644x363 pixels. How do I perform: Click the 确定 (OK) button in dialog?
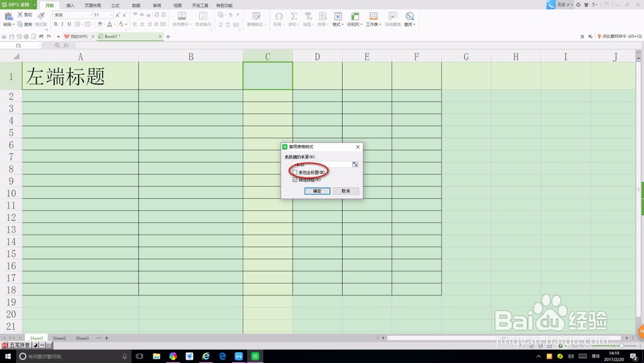[317, 191]
